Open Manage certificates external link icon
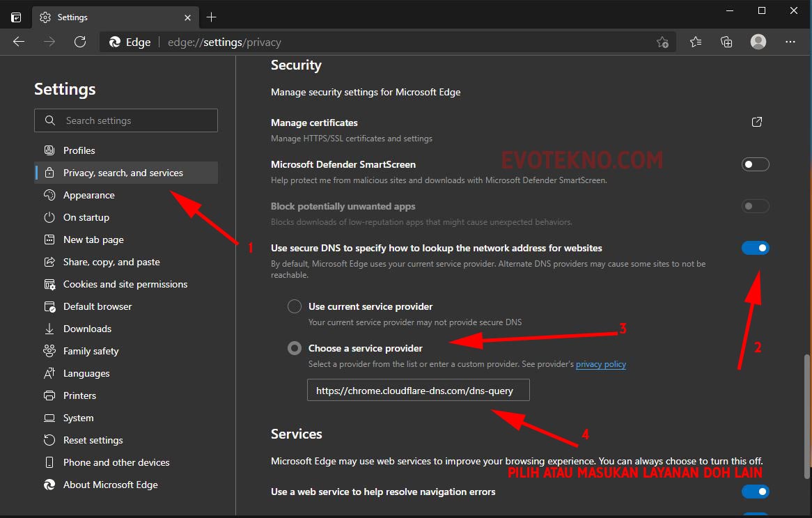The height and width of the screenshot is (518, 812). pyautogui.click(x=757, y=123)
